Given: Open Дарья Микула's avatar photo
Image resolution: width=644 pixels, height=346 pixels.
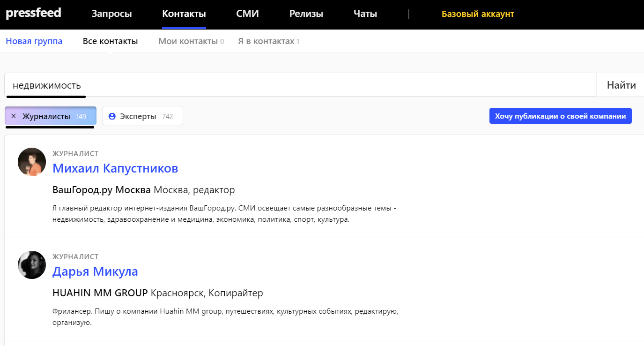Looking at the screenshot, I should [32, 265].
